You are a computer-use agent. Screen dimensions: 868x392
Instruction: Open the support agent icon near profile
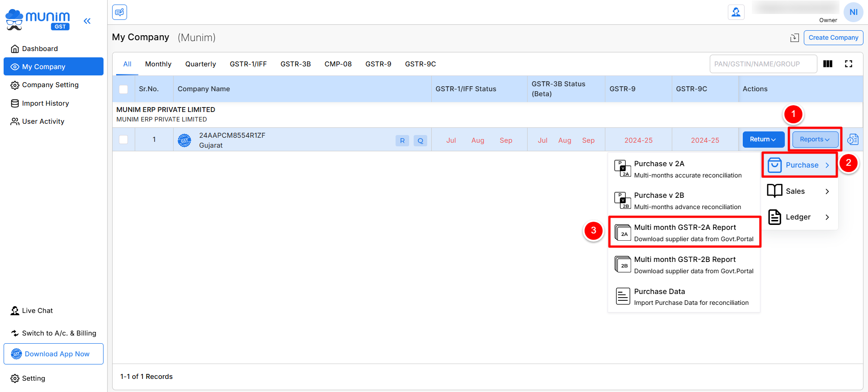coord(736,12)
